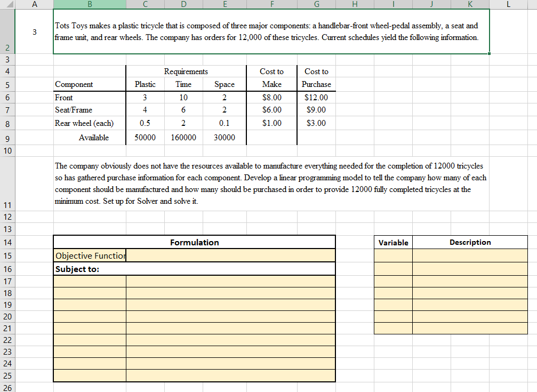
Task: Select the cell showing '$12.00'
Action: pyautogui.click(x=316, y=98)
